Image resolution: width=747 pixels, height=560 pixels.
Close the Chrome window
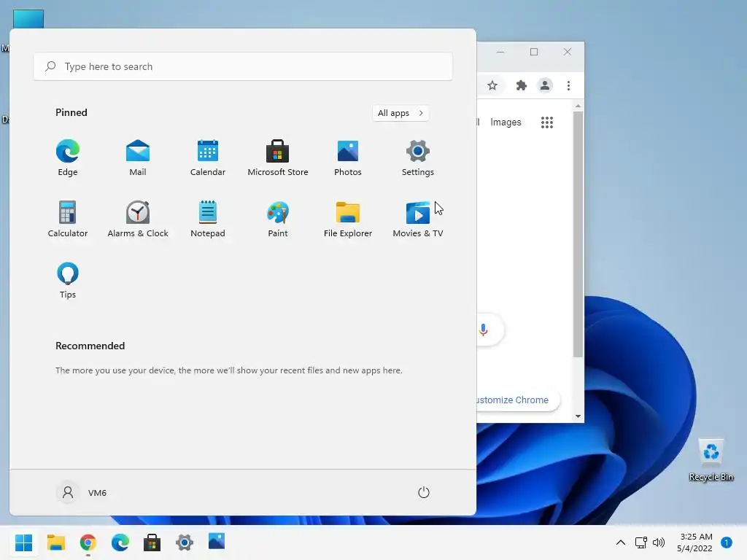(568, 52)
